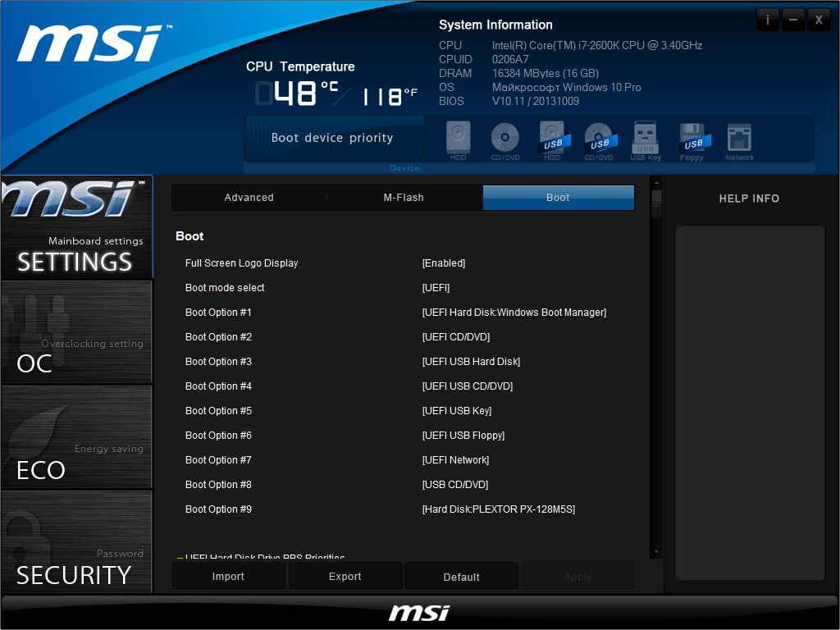Viewport: 840px width, 630px height.
Task: Select the CD/DVD boot device icon
Action: click(x=504, y=140)
